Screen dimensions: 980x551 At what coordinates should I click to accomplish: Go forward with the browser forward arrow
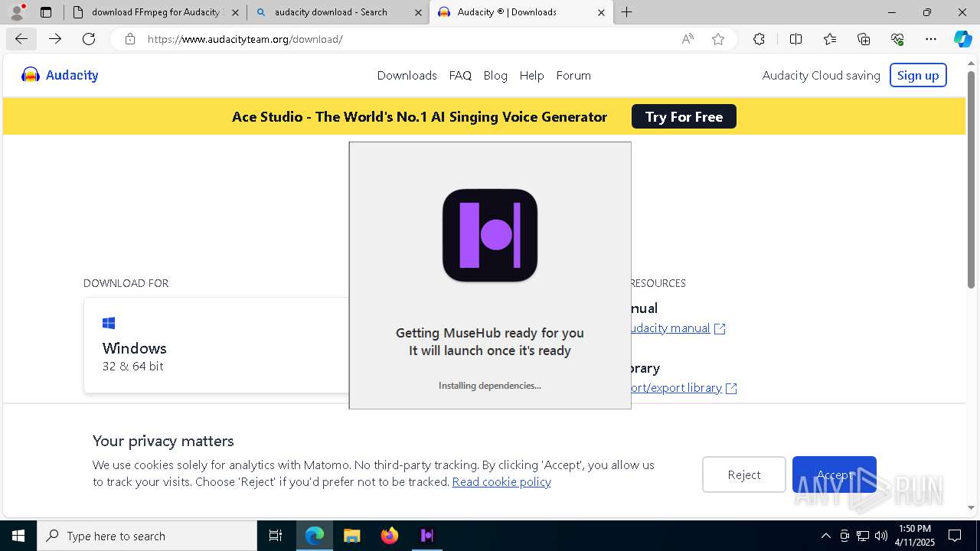[55, 39]
